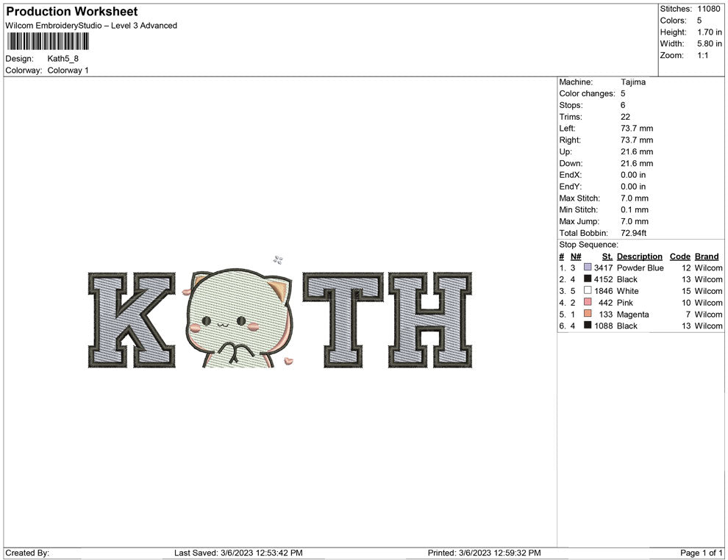
Task: Click the 1088 Black color swatch
Action: (588, 326)
